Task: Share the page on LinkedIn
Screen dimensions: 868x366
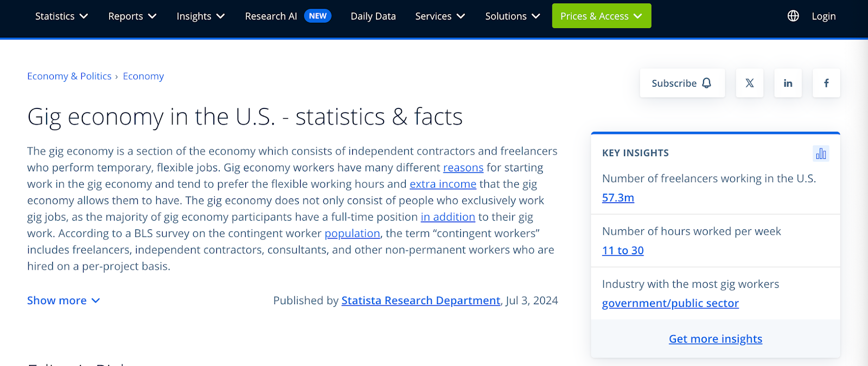Action: [788, 83]
